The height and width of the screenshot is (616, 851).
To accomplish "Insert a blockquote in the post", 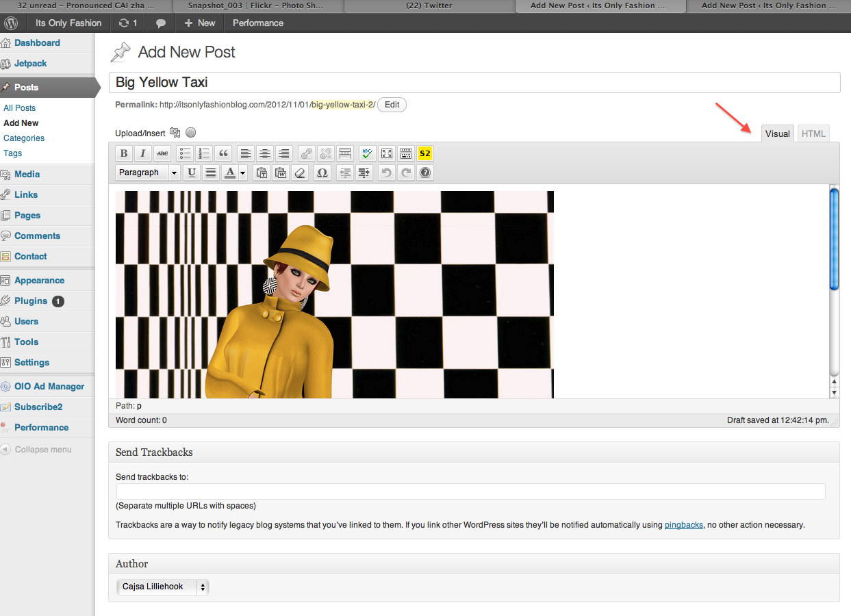I will (223, 153).
